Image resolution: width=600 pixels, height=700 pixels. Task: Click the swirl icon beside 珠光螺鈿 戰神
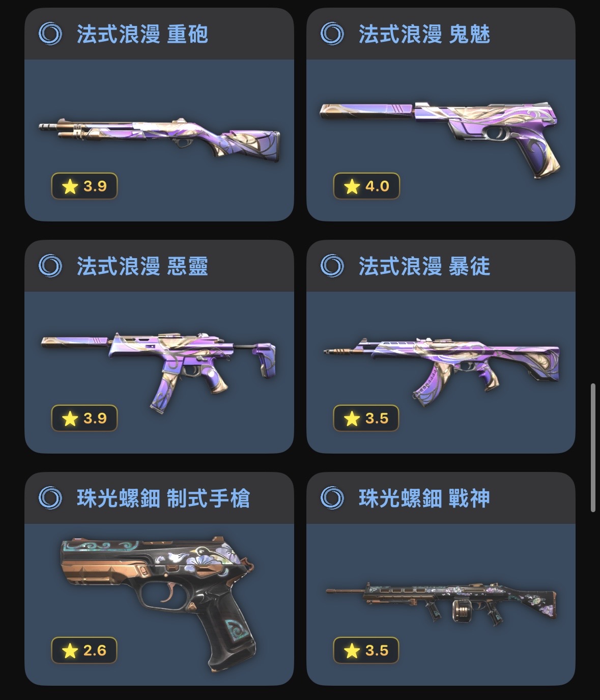(332, 498)
